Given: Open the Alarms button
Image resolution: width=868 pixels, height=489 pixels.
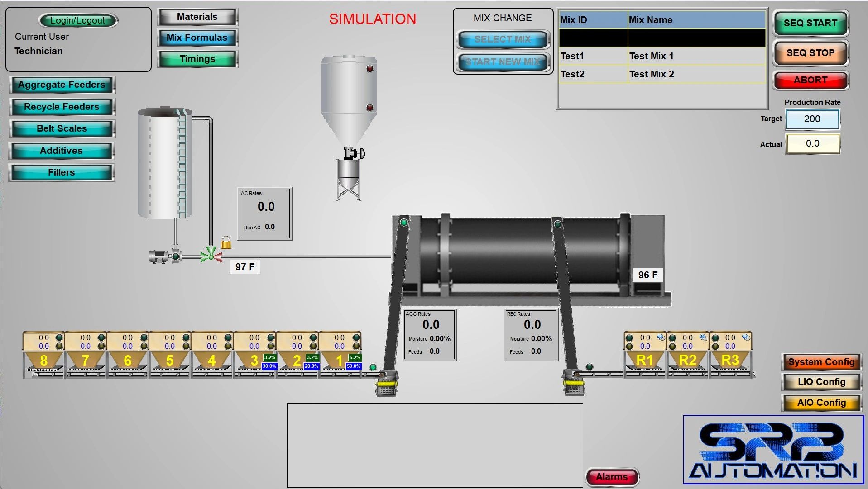Looking at the screenshot, I should pyautogui.click(x=612, y=477).
